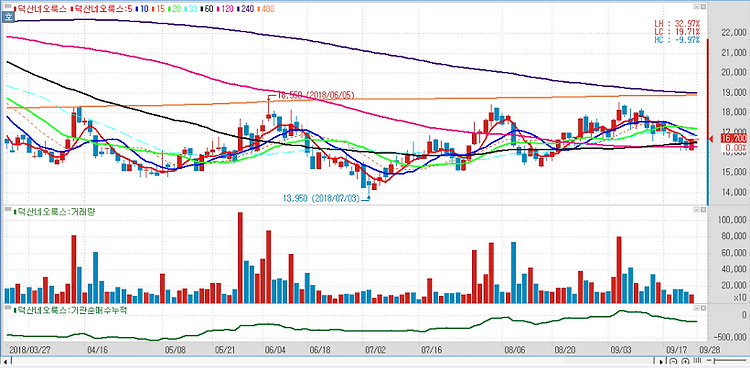Click the gray handle icon of the price panel
750x368 pixels.
coord(8,6)
